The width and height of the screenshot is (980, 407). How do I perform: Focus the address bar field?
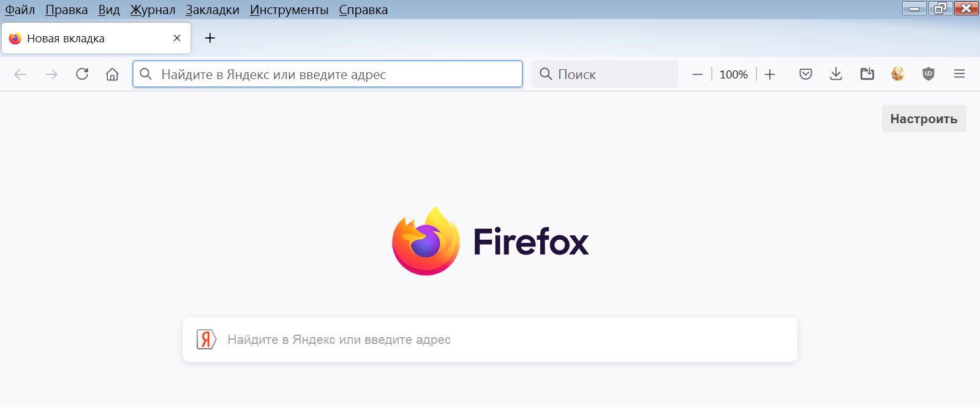coord(328,74)
